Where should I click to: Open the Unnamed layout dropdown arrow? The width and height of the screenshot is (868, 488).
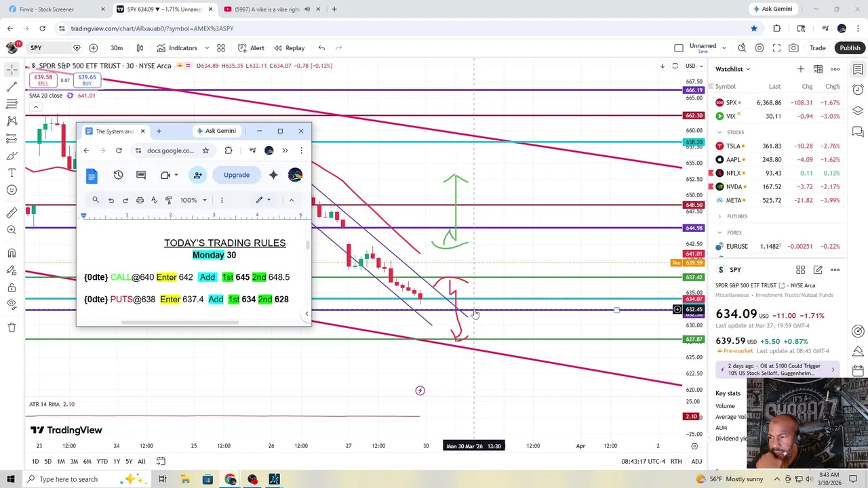tap(724, 48)
